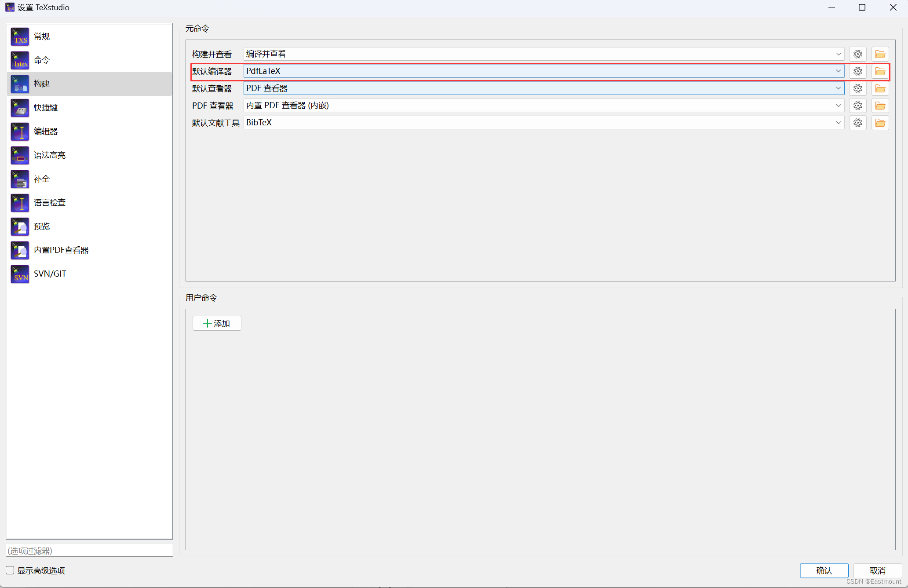Image resolution: width=908 pixels, height=588 pixels.
Task: Open the 补全 completion icon
Action: click(20, 179)
